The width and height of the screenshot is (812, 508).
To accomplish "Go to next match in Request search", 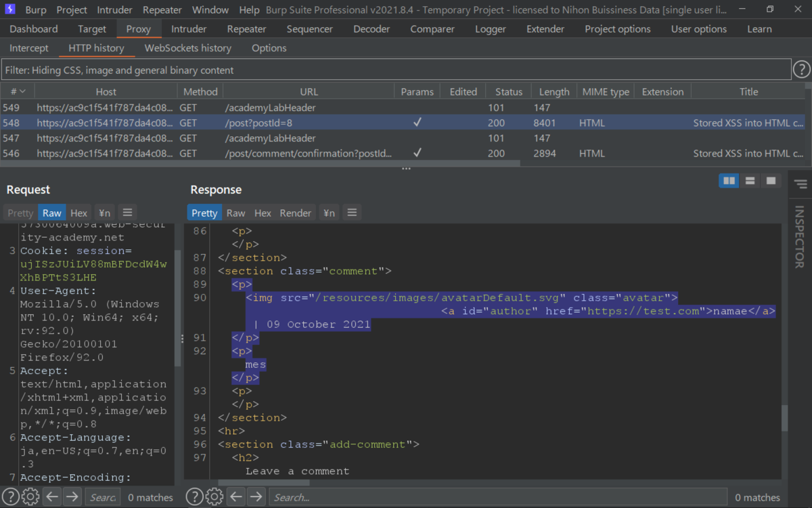I will (72, 496).
